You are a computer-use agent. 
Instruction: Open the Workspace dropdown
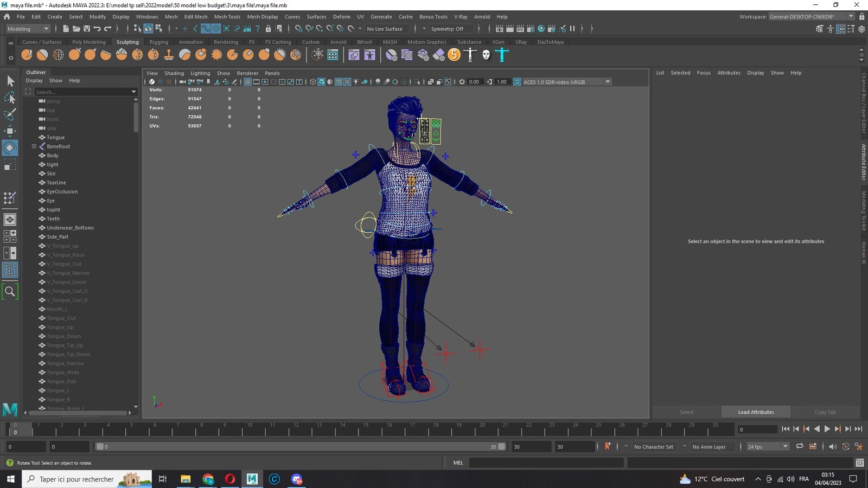tap(812, 17)
